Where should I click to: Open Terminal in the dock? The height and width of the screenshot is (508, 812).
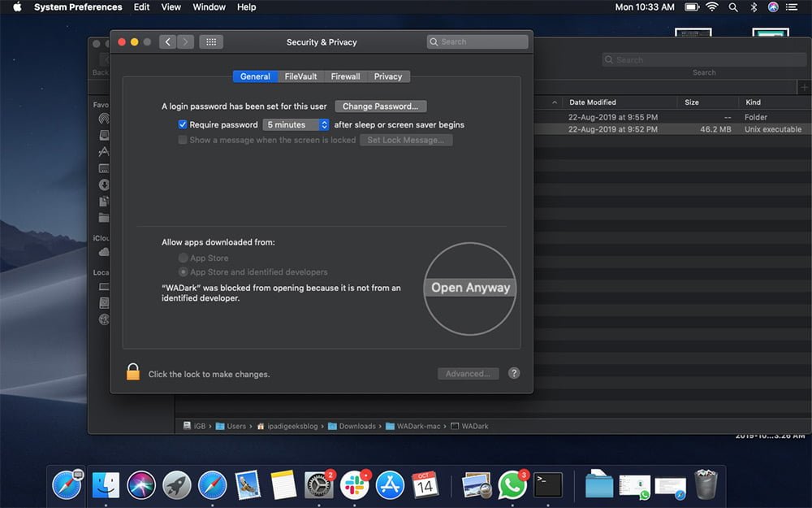(548, 486)
